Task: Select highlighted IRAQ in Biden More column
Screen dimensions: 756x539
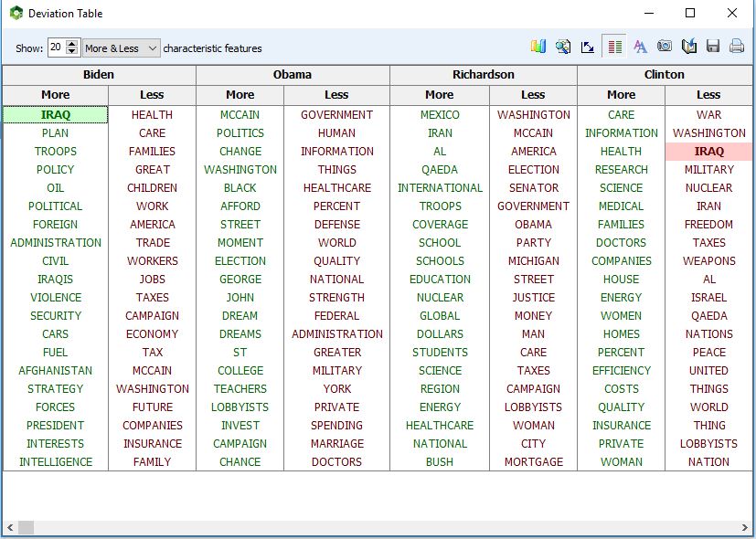Action: (x=56, y=114)
